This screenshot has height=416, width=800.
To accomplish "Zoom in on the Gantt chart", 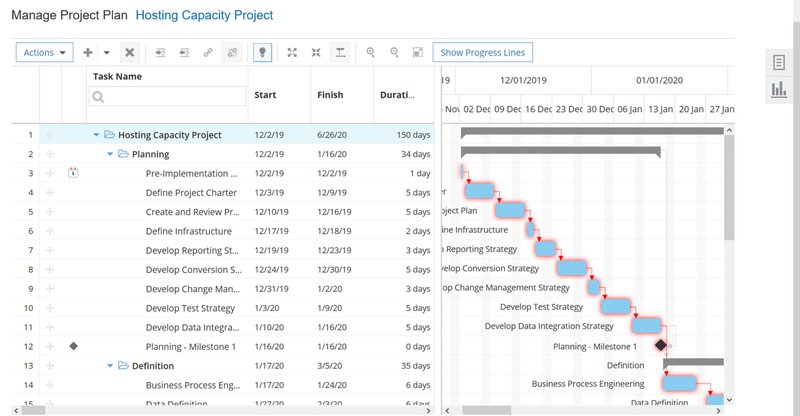I will tap(370, 53).
